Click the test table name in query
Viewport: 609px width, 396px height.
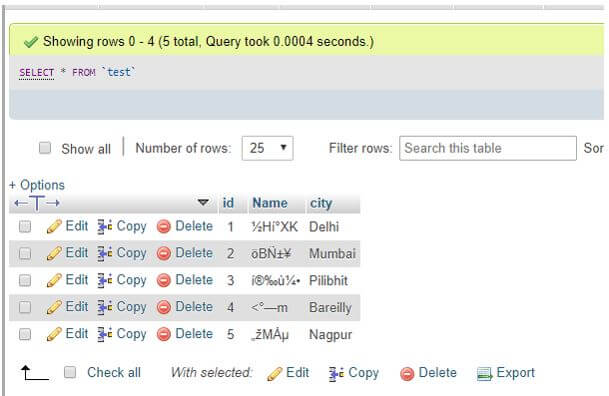[118, 72]
